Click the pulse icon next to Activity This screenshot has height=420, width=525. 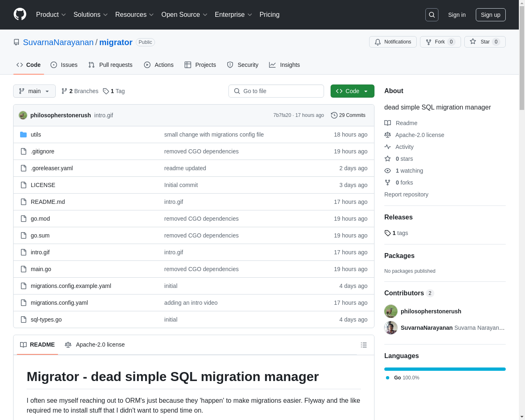(388, 147)
